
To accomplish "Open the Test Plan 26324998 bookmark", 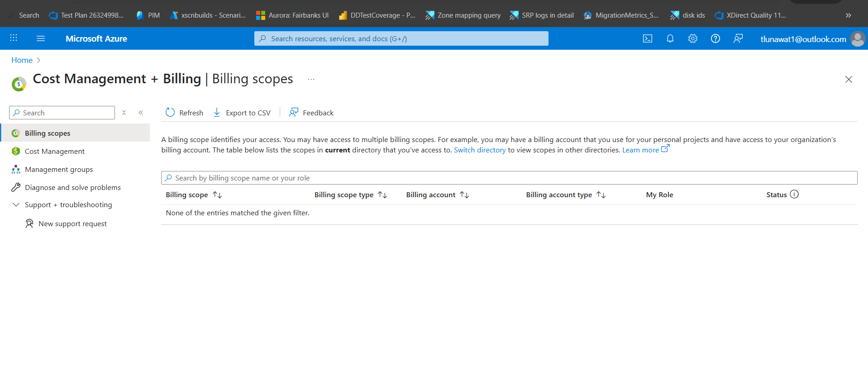I will 86,15.
